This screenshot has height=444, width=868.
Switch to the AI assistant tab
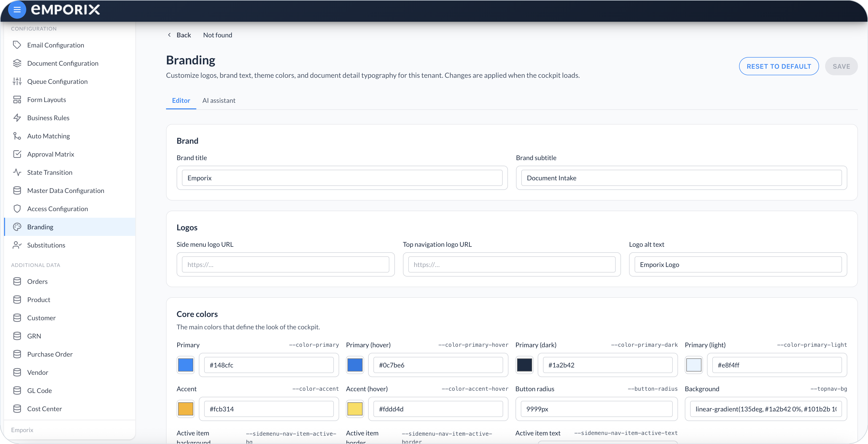(x=219, y=101)
